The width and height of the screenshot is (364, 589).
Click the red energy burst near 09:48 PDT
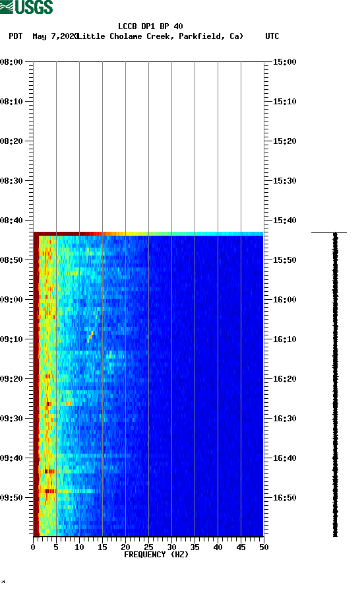coord(50,491)
